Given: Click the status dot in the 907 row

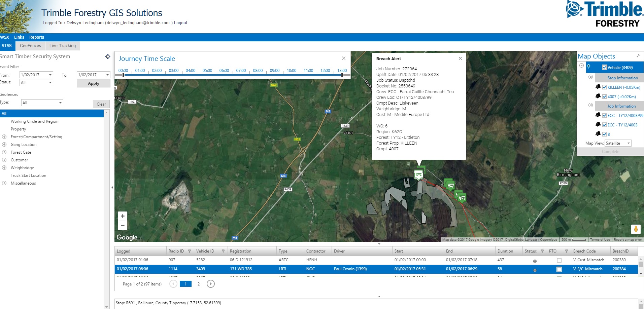Looking at the screenshot, I should click(535, 261).
